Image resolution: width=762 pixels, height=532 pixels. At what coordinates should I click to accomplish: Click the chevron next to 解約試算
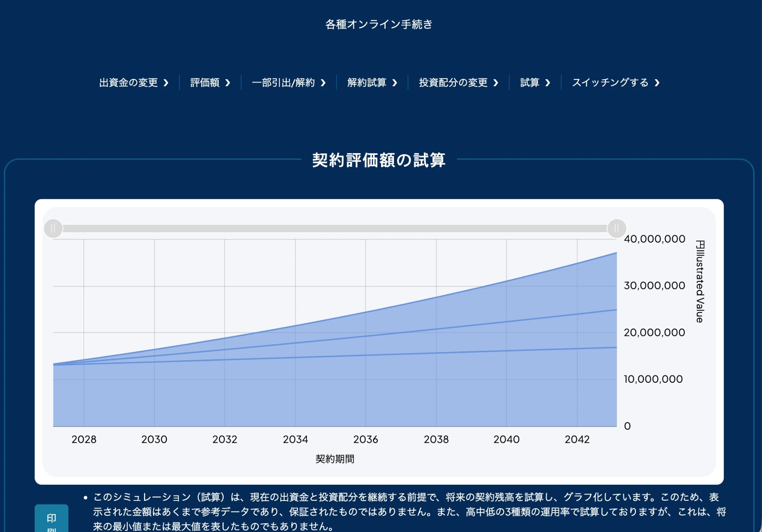point(395,83)
